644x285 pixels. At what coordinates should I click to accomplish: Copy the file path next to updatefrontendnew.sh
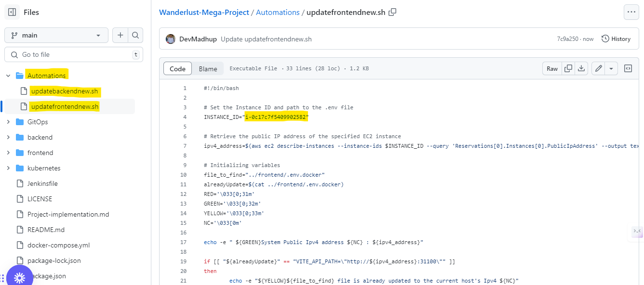[x=392, y=12]
